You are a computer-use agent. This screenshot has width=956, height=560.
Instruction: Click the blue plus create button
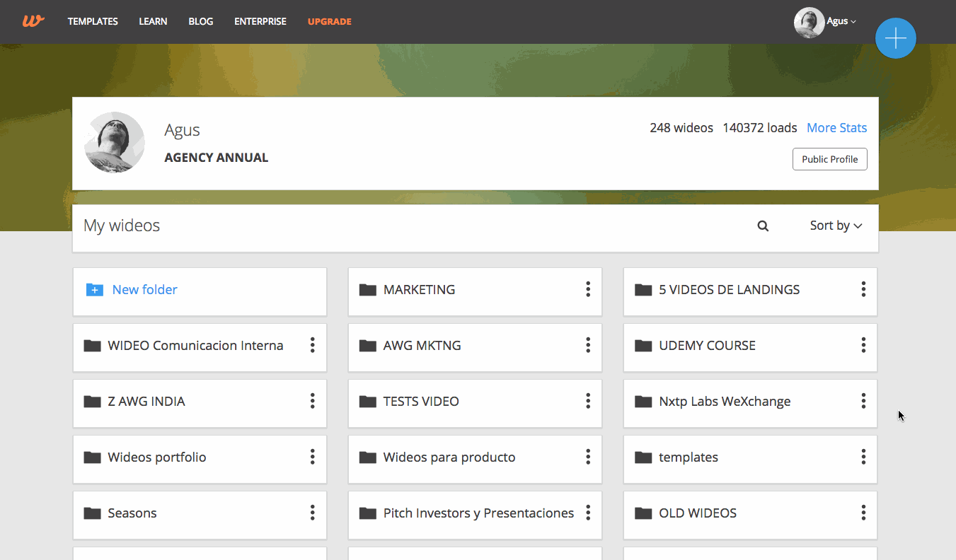click(x=895, y=37)
